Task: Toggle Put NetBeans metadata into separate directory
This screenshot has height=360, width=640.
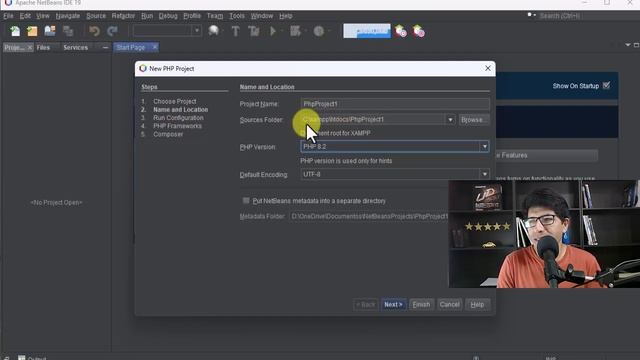Action: pos(246,200)
